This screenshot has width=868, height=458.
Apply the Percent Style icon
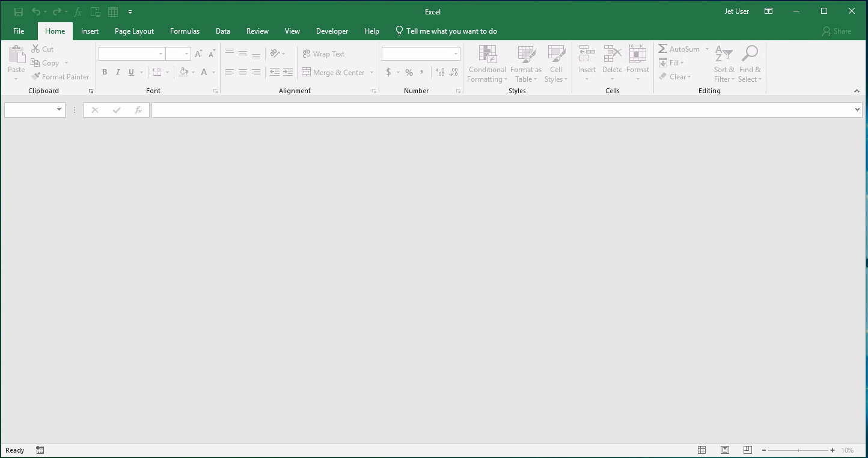(409, 72)
